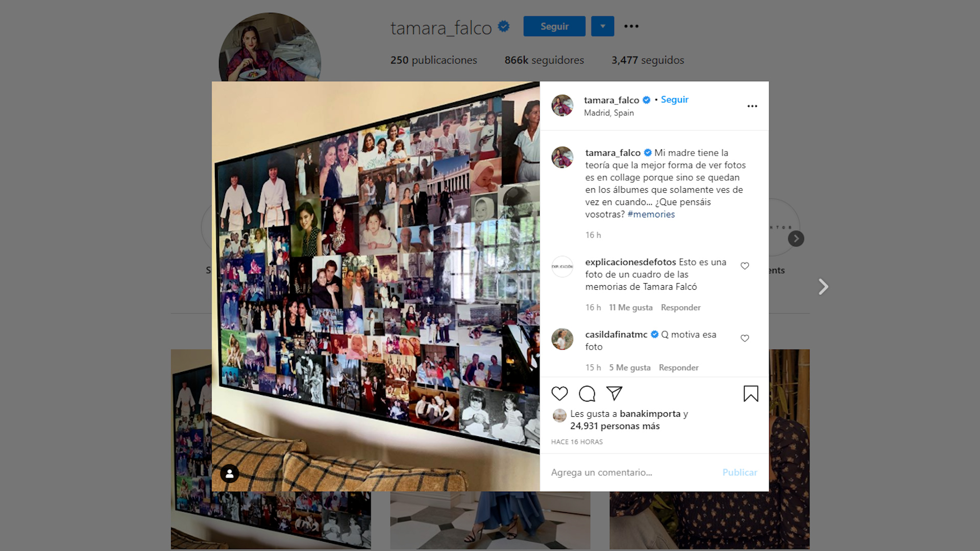This screenshot has height=551, width=980.
Task: Open banakimporta profile link
Action: click(x=650, y=414)
